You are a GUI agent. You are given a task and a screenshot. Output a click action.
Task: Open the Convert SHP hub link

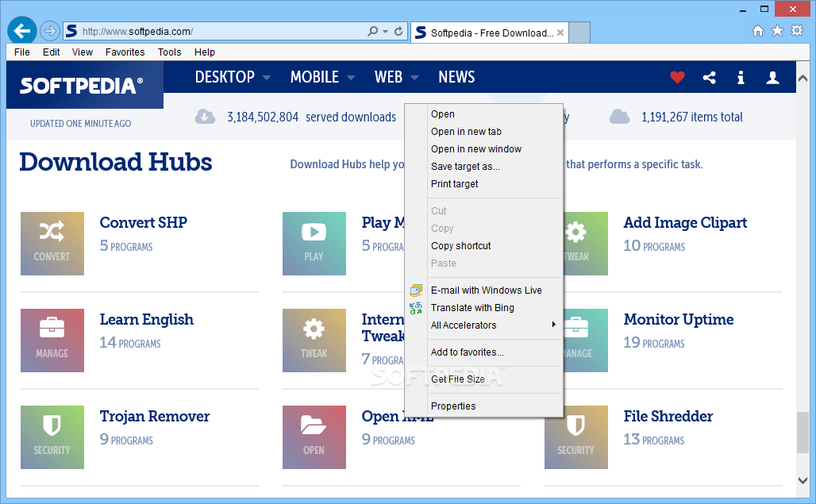(143, 222)
